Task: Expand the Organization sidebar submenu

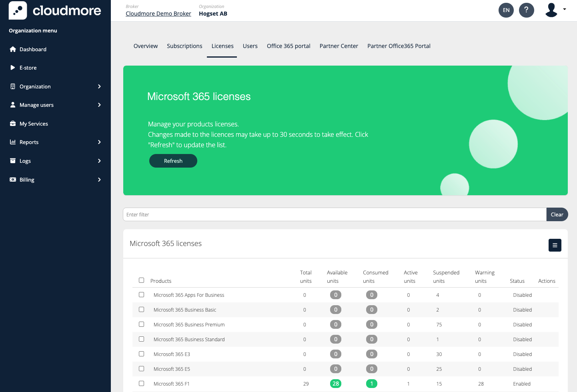Action: tap(99, 86)
